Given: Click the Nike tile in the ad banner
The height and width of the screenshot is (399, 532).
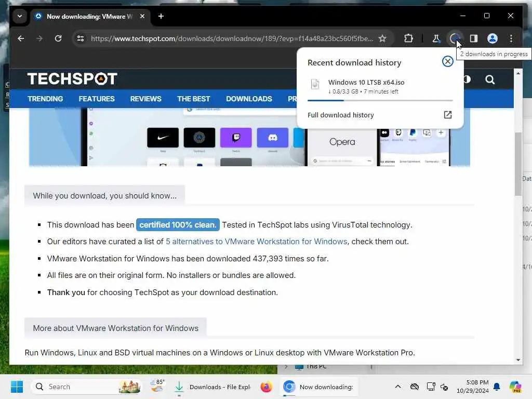Looking at the screenshot, I should coord(163,137).
